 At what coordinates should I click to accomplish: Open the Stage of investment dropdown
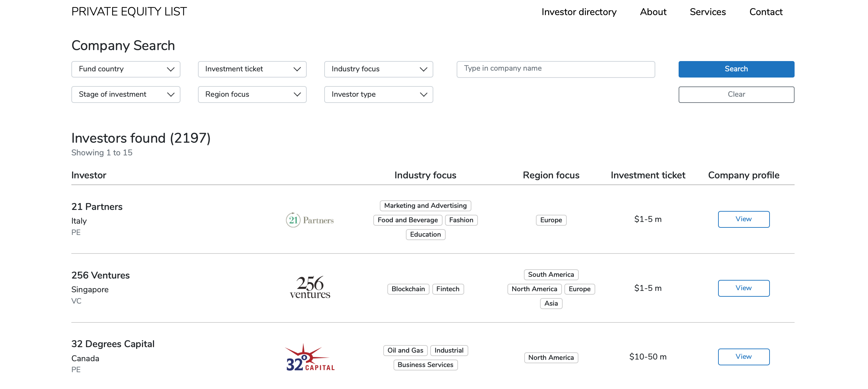[126, 94]
